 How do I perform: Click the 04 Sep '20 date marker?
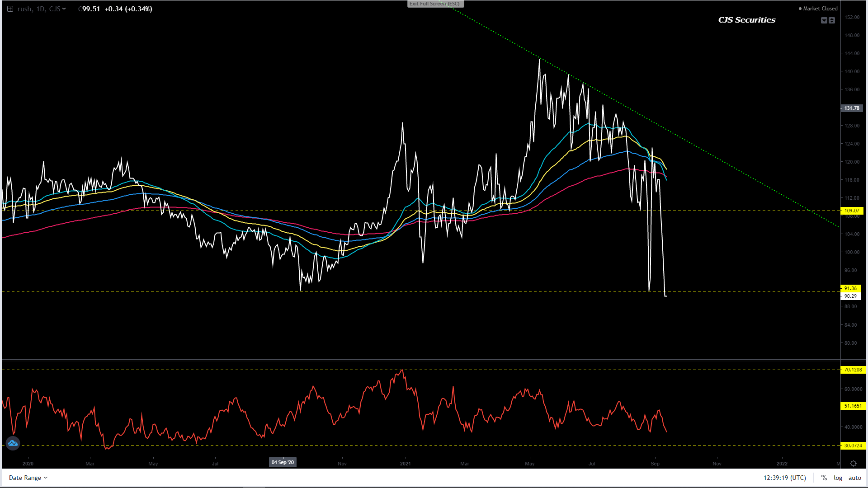283,462
